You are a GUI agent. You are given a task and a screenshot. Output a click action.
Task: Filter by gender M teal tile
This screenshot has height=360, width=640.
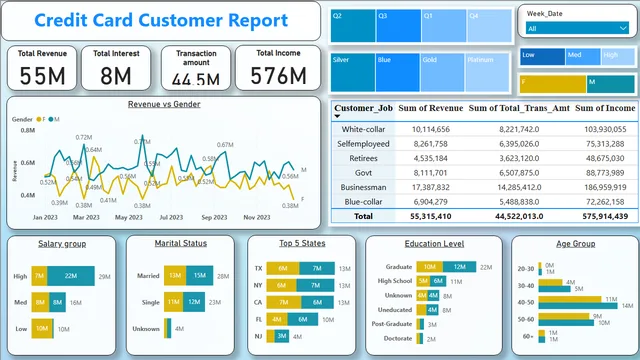point(611,84)
